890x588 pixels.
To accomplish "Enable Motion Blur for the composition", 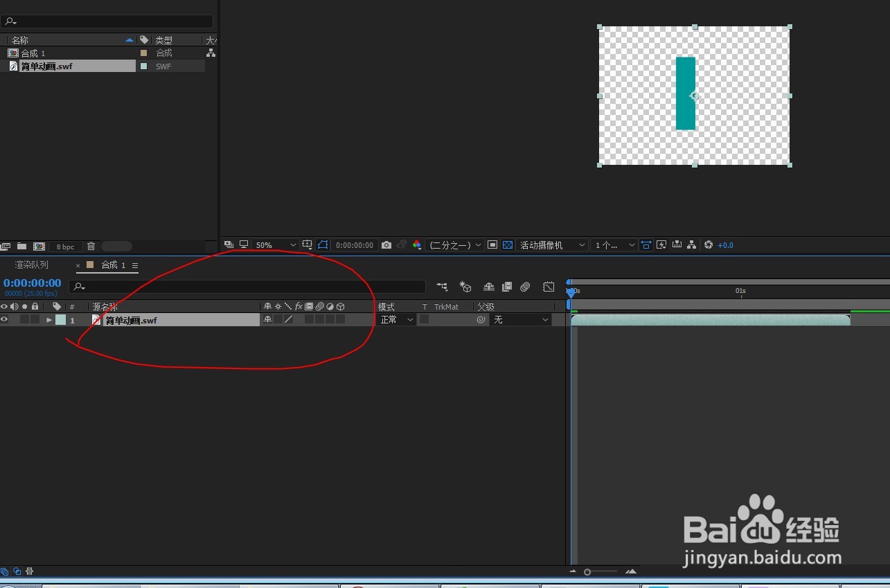I will (x=525, y=286).
